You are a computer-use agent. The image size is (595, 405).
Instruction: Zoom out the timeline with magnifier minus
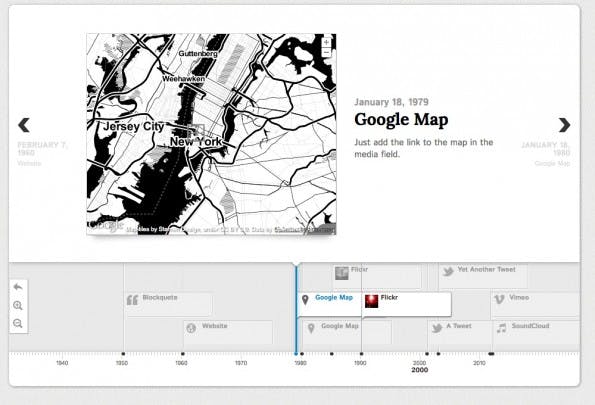click(18, 323)
